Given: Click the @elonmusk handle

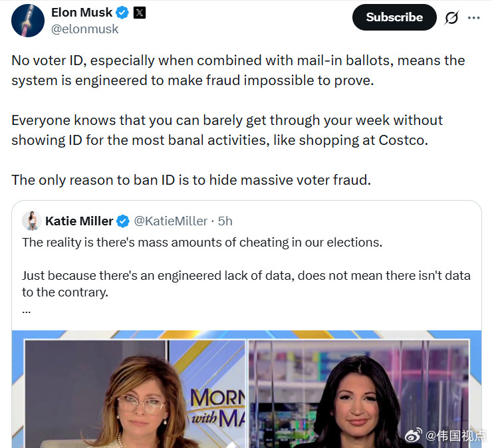Looking at the screenshot, I should (x=84, y=29).
